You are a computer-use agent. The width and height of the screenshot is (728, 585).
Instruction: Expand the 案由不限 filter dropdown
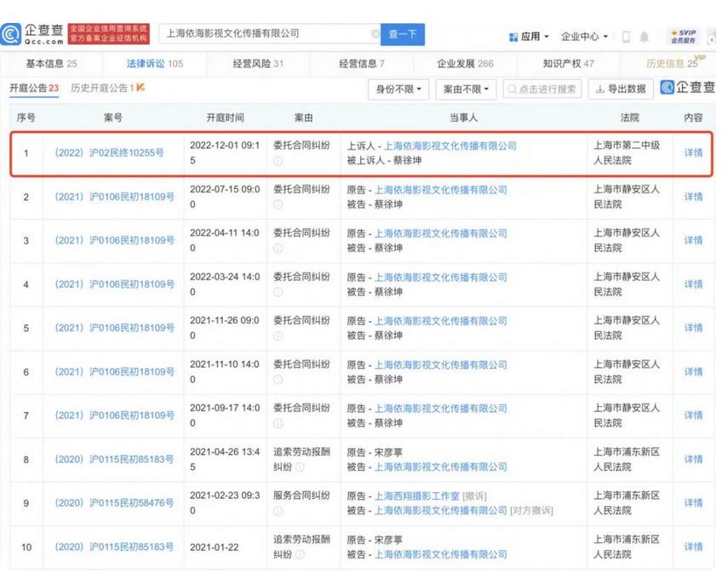click(465, 89)
